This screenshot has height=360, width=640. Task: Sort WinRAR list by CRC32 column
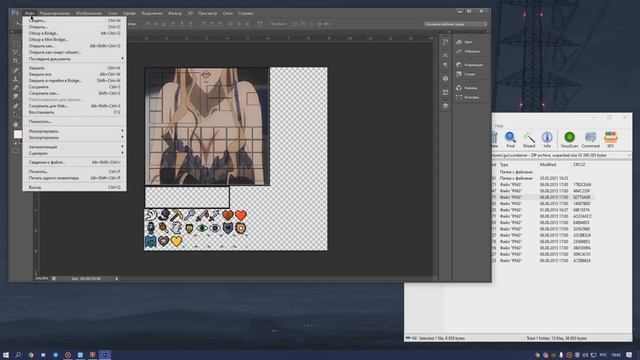579,164
